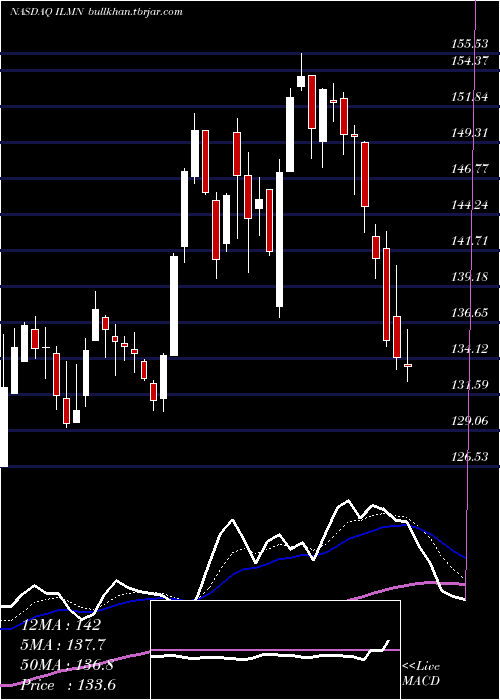Click the <<Live MACD label

(x=421, y=673)
